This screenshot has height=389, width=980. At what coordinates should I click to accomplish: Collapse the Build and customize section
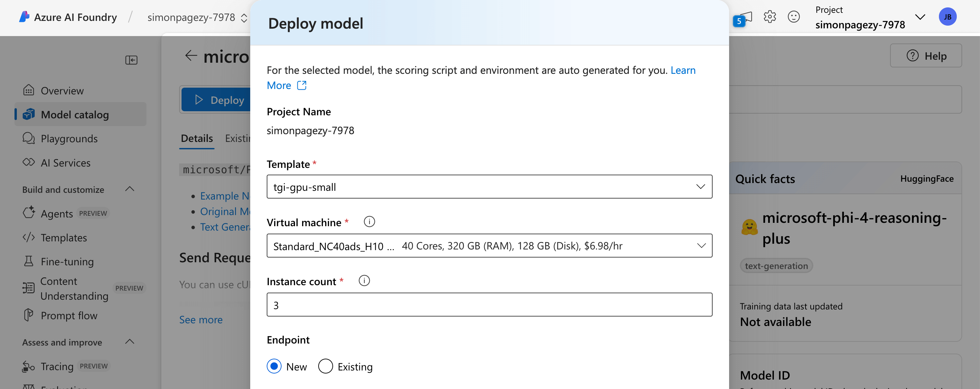pos(130,189)
